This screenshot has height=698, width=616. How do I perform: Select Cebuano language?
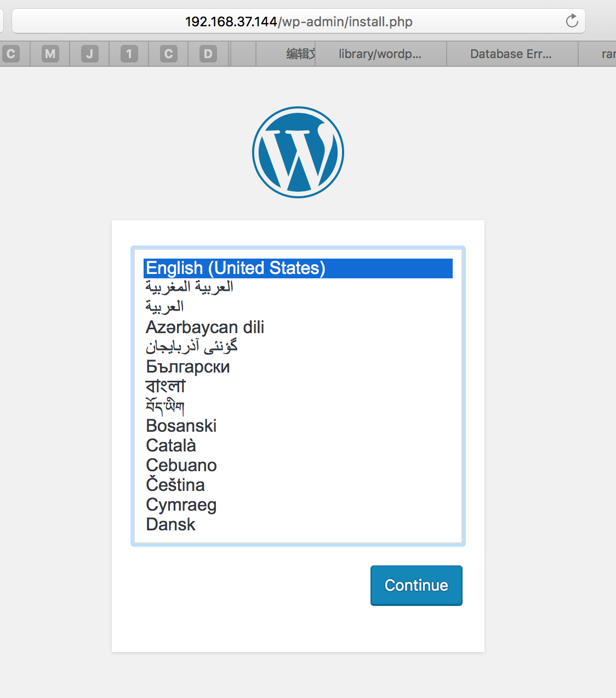(298, 465)
